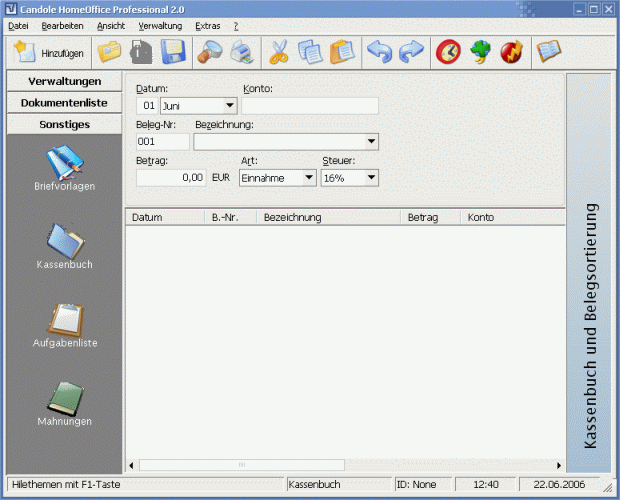Open the Extras menu
This screenshot has width=620, height=500.
pos(208,25)
